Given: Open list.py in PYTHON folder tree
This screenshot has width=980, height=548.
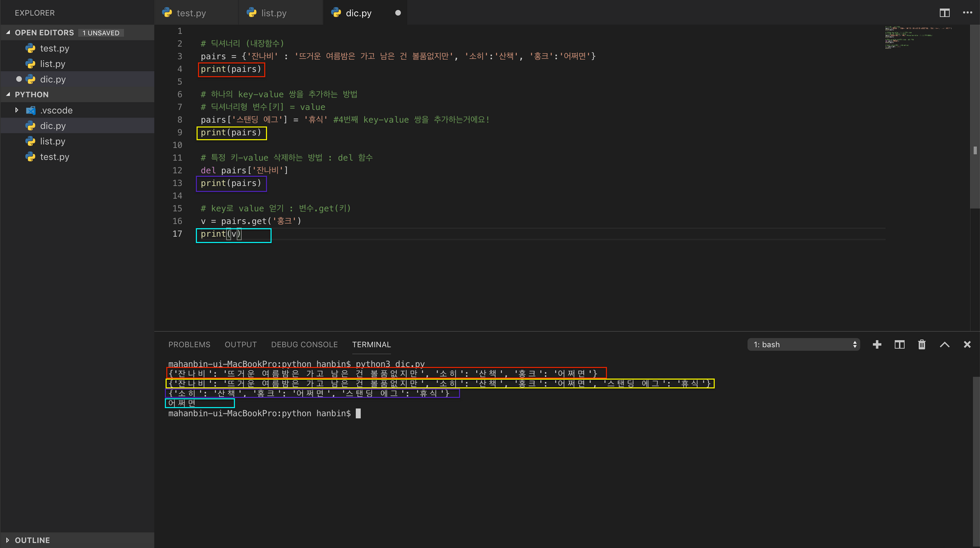Looking at the screenshot, I should (52, 142).
